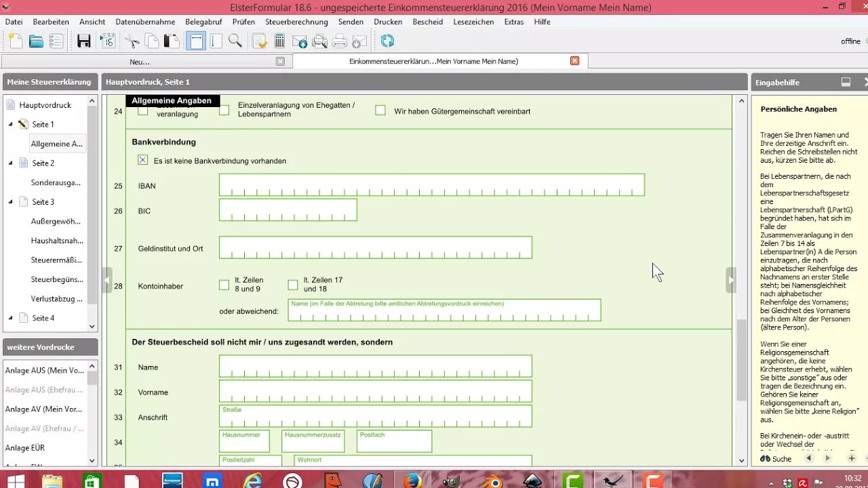868x488 pixels.
Task: Collapse the Seite 3 tree node
Action: (x=11, y=202)
